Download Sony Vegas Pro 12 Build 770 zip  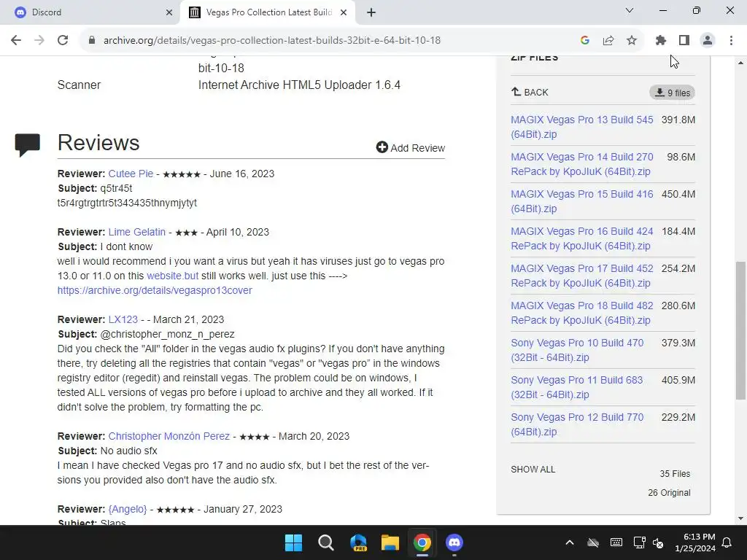click(577, 424)
